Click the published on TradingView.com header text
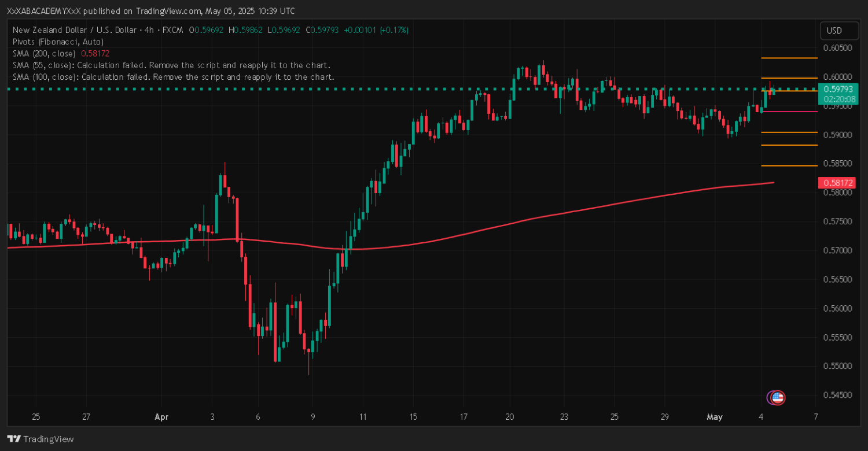Viewport: 868px width, 451px height. click(x=150, y=11)
